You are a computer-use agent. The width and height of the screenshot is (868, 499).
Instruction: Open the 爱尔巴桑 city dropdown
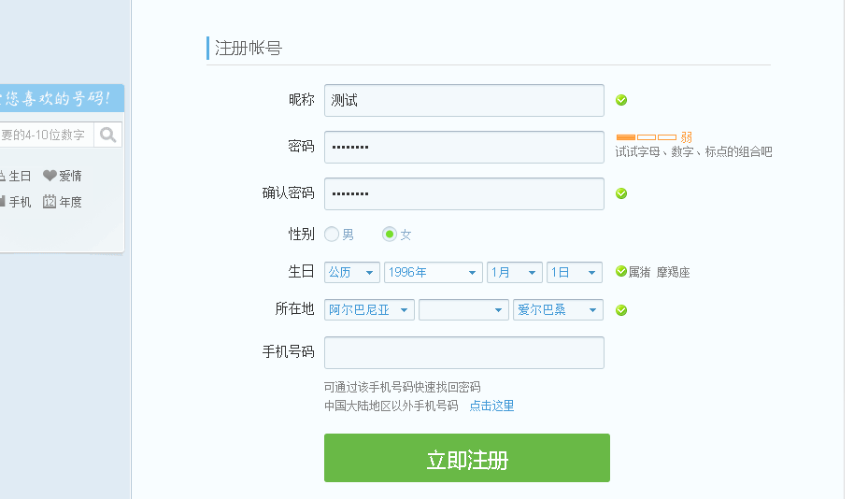click(x=558, y=310)
